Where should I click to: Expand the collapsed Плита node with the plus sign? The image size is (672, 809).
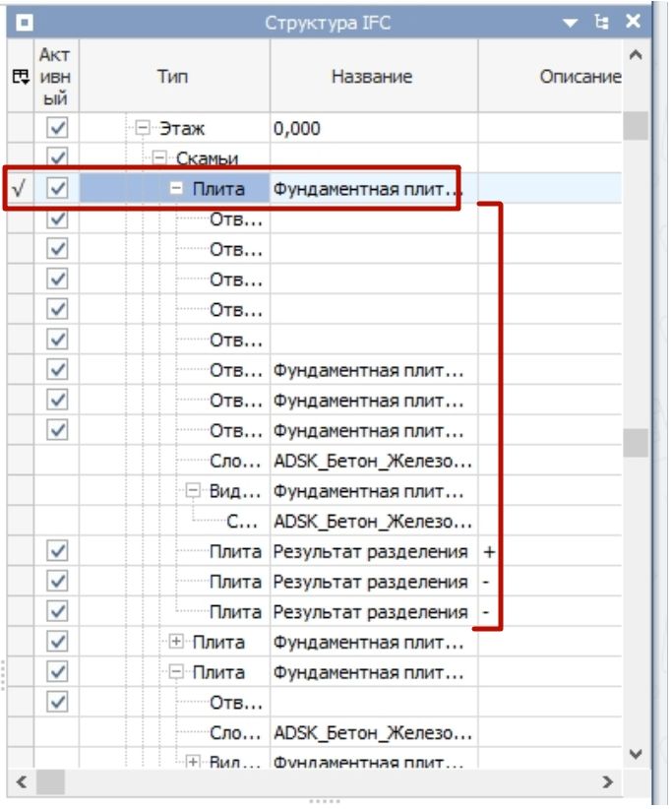tap(177, 643)
